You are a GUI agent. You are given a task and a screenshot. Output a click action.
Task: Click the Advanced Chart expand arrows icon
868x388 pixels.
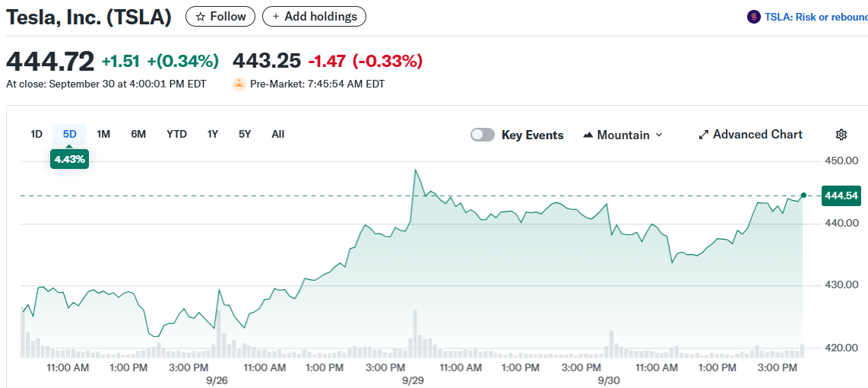[704, 135]
